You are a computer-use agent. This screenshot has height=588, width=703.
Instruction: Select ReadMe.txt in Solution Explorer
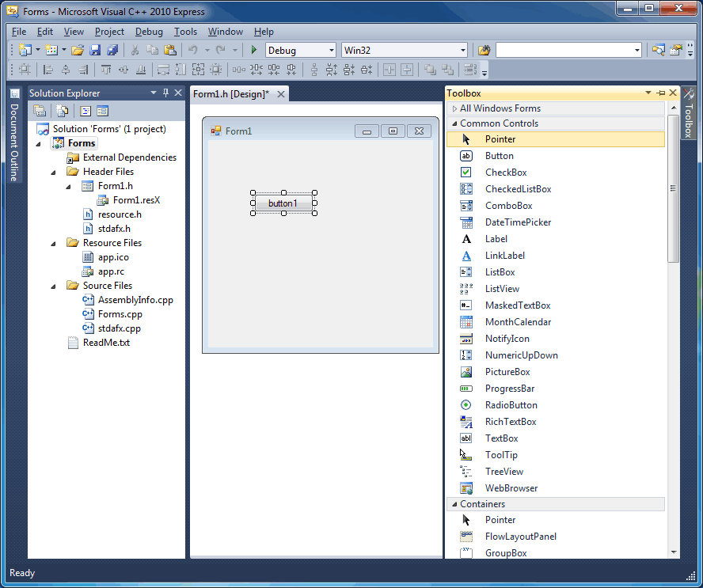(106, 343)
